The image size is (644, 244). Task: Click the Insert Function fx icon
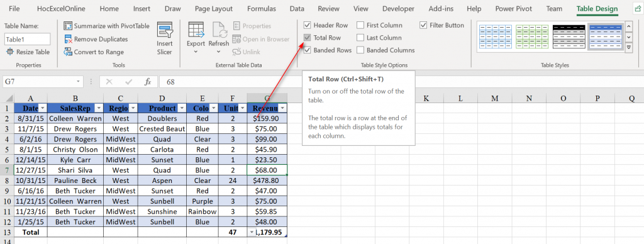[148, 82]
